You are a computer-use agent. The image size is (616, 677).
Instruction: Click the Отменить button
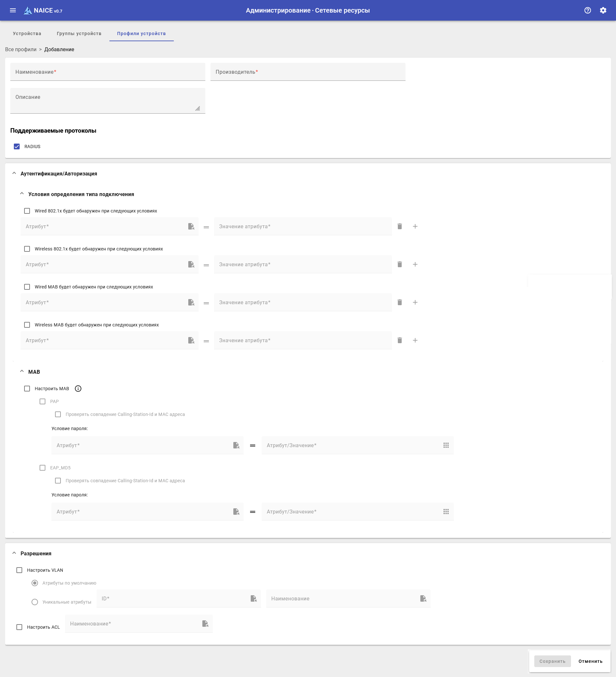click(590, 661)
